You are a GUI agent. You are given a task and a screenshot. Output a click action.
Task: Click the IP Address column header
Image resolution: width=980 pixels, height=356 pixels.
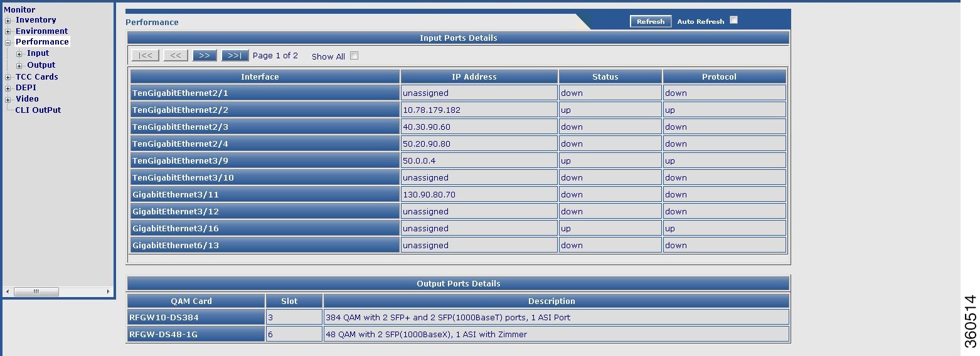tap(479, 76)
